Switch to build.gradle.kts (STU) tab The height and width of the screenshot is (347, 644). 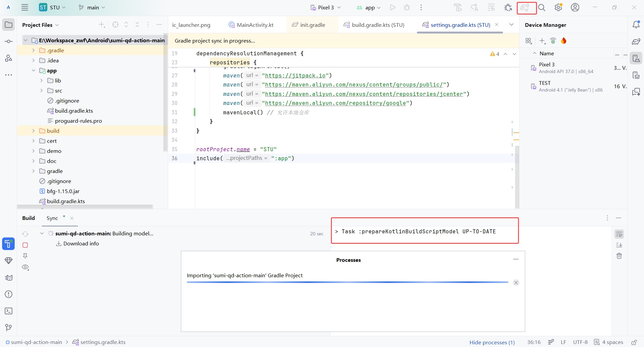[x=374, y=25]
